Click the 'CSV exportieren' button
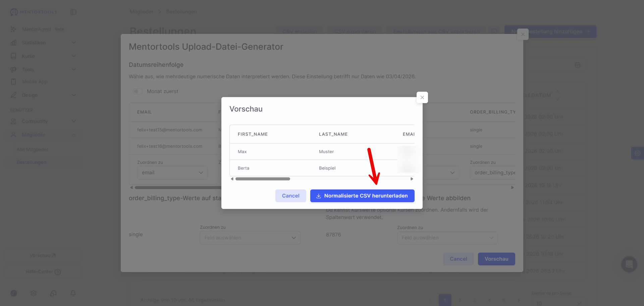Viewport: 644px width, 306px height. click(x=355, y=32)
